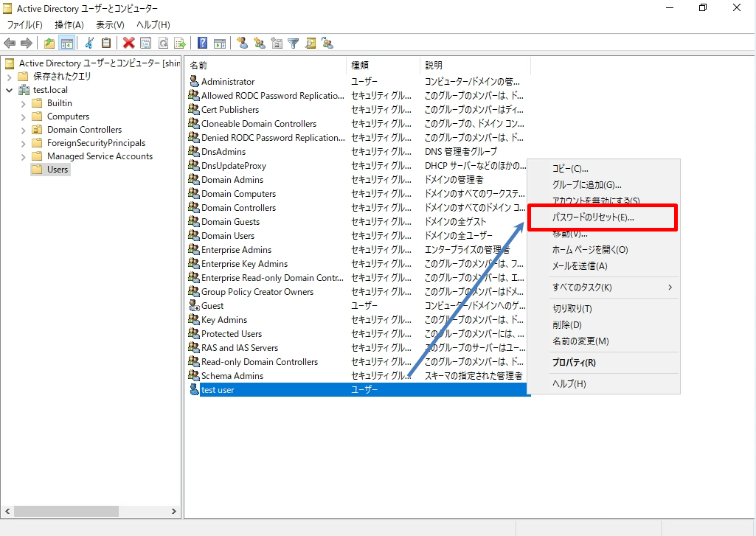The width and height of the screenshot is (756, 536).
Task: Select the Schema Admins row
Action: coord(358,375)
